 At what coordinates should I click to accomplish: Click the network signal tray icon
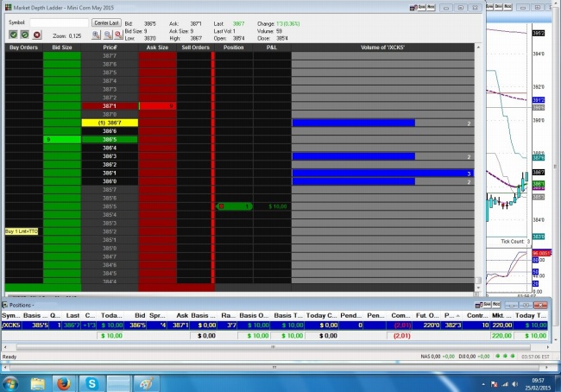[505, 384]
